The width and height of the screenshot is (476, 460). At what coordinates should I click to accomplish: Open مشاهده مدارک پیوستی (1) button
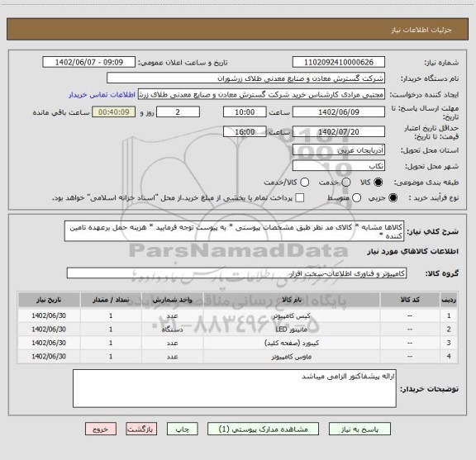pos(263,429)
